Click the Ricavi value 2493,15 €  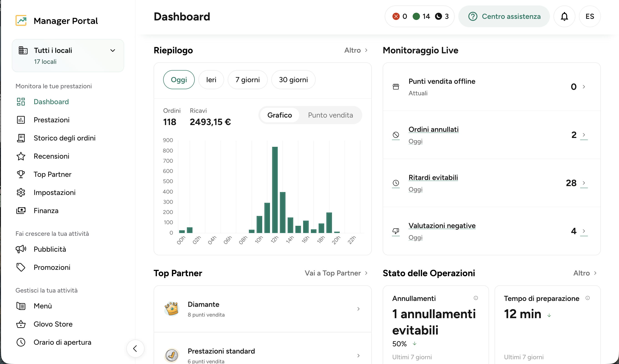click(210, 122)
